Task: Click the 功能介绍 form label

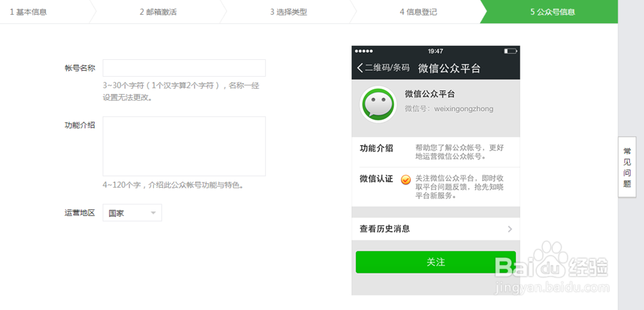Action: pos(80,125)
